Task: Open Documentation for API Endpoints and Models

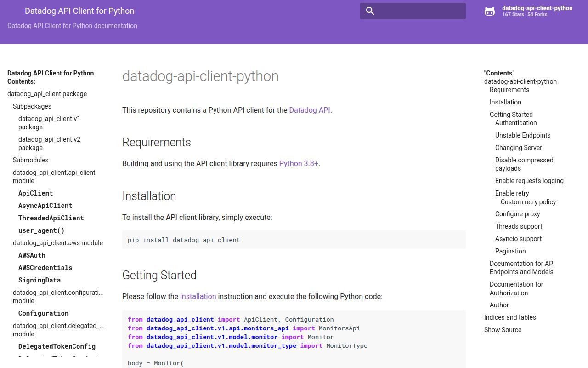Action: (x=522, y=268)
